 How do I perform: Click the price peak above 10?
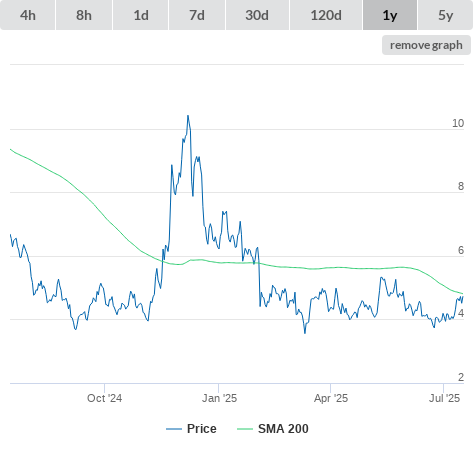tap(188, 116)
